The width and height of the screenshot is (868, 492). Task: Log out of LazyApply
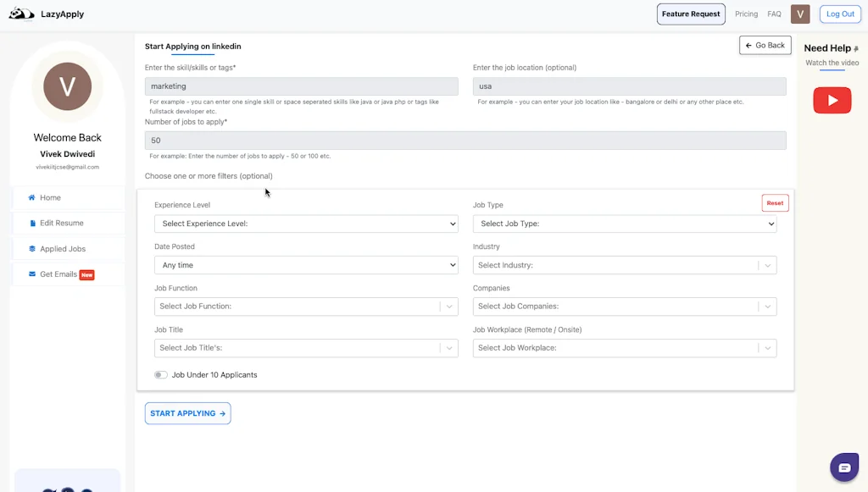point(839,14)
